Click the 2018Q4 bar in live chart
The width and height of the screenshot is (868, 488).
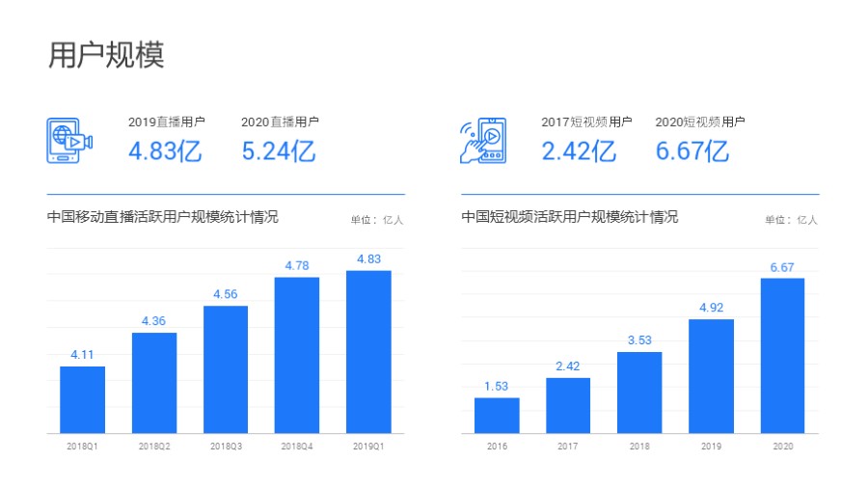297,355
